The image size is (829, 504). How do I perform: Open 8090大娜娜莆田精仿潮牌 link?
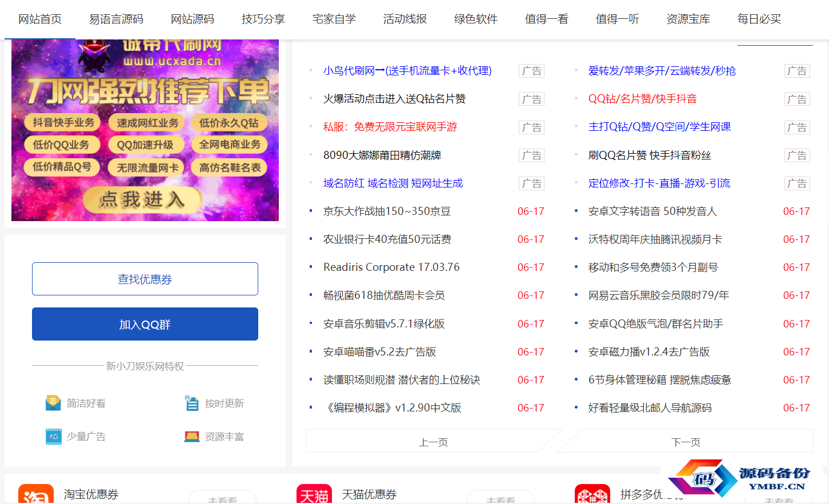point(382,155)
